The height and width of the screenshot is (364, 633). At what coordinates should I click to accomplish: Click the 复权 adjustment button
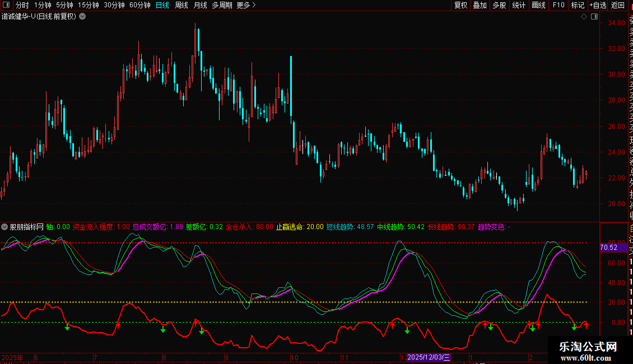pyautogui.click(x=460, y=5)
